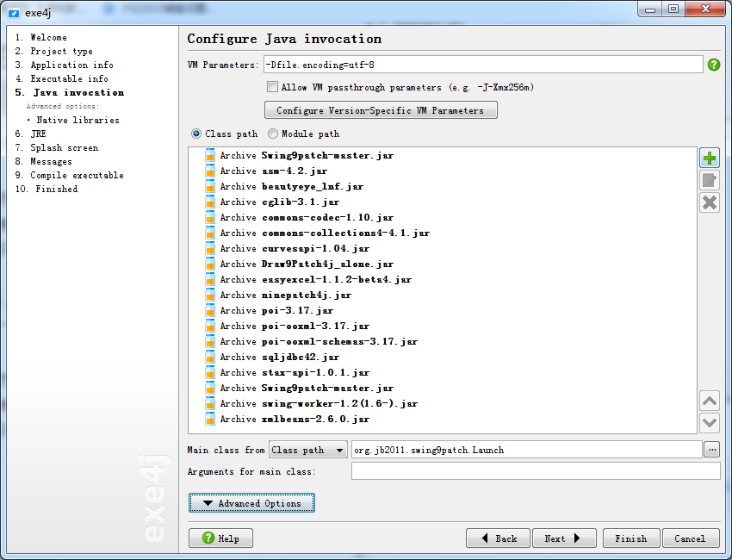Click the remove entry X icon
Screen dimensions: 732x560
(x=710, y=202)
